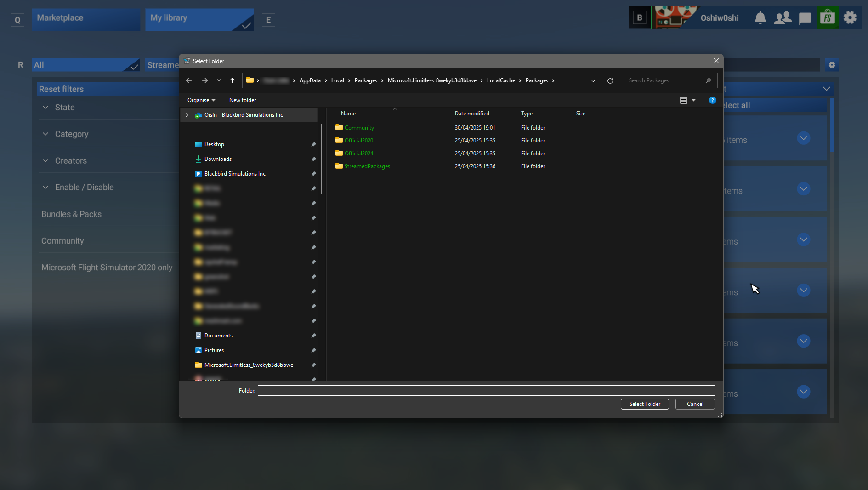Open game settings gear icon

850,18
